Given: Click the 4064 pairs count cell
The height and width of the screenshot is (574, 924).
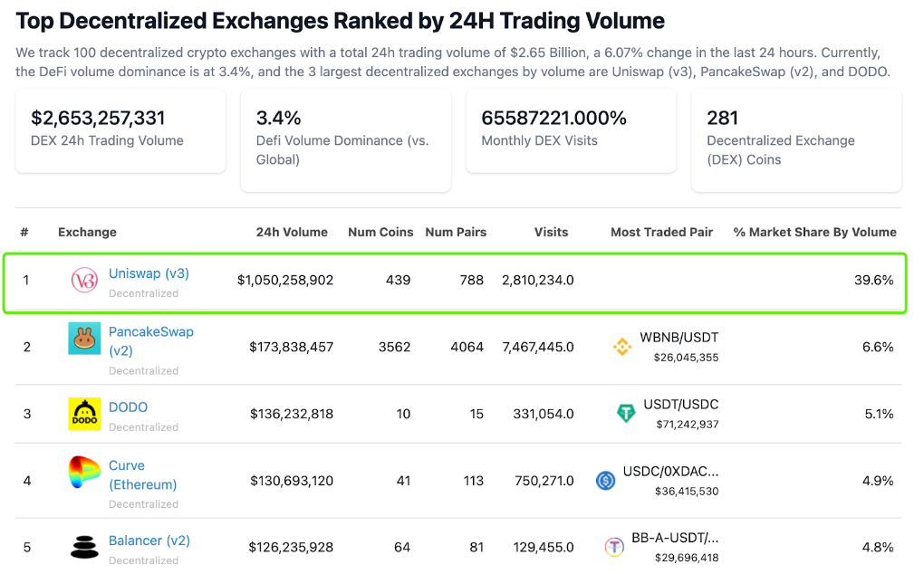Looking at the screenshot, I should click(467, 348).
